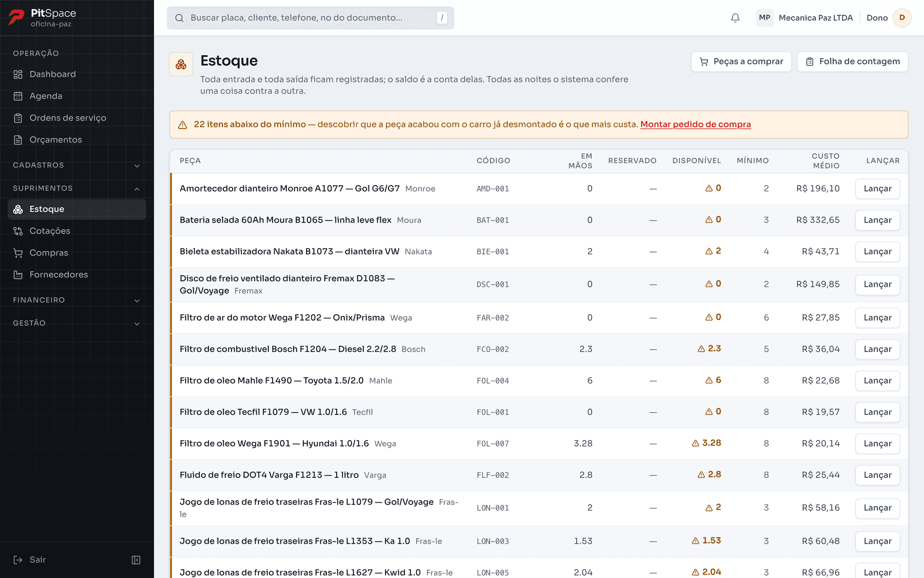The width and height of the screenshot is (924, 578).
Task: Click the Custo médio column header
Action: point(826,161)
